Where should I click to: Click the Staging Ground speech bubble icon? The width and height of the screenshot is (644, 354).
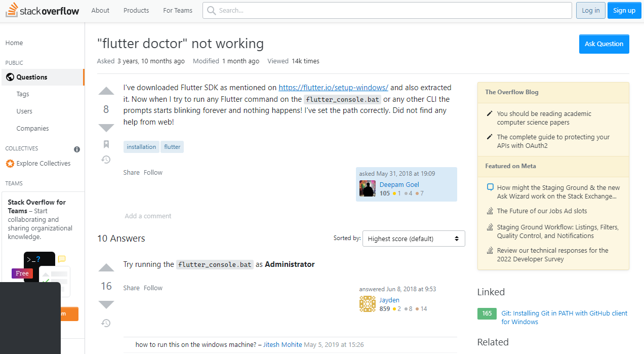point(490,187)
